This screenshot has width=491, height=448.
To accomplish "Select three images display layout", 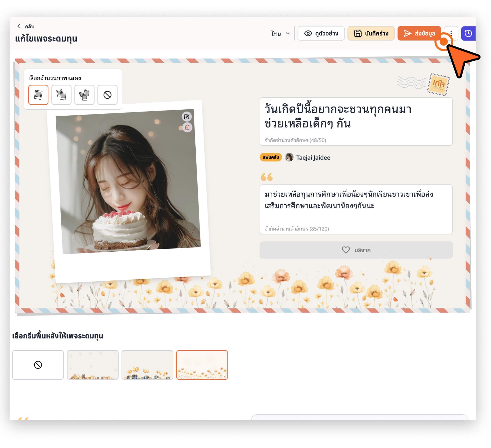I will (x=84, y=95).
